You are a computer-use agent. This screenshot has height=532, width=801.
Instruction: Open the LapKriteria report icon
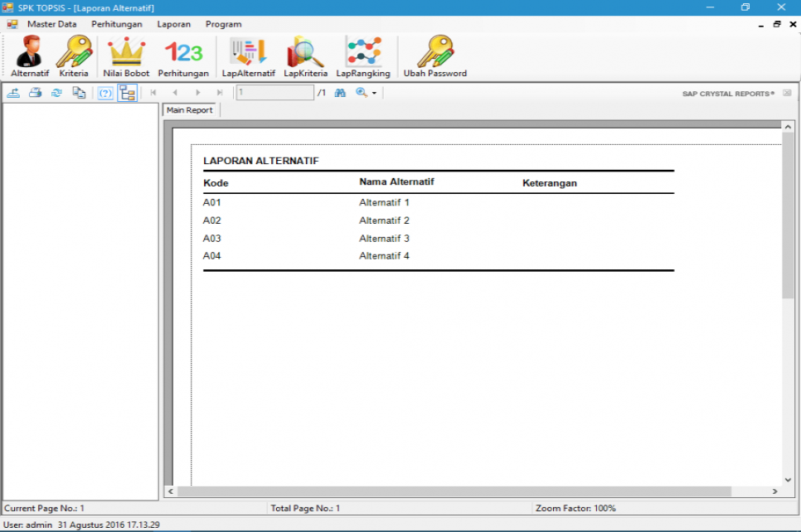[x=305, y=52]
